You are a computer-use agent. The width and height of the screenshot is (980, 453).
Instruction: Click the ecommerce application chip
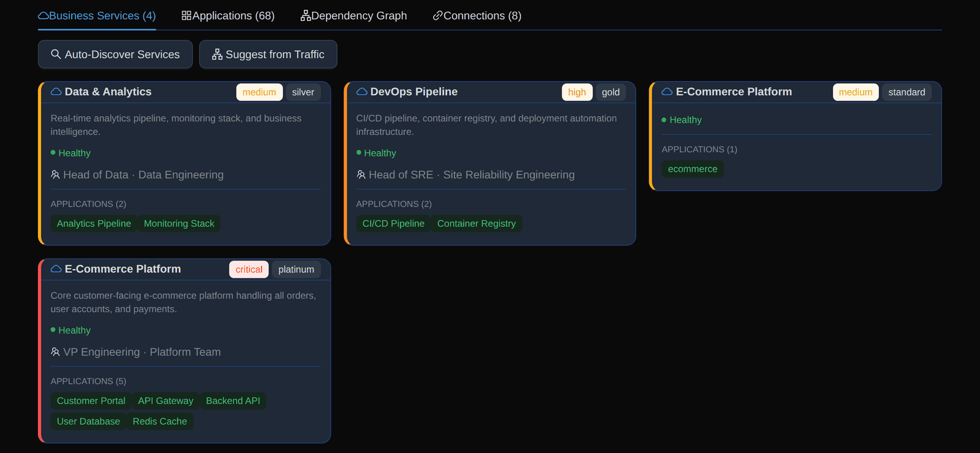click(x=693, y=169)
